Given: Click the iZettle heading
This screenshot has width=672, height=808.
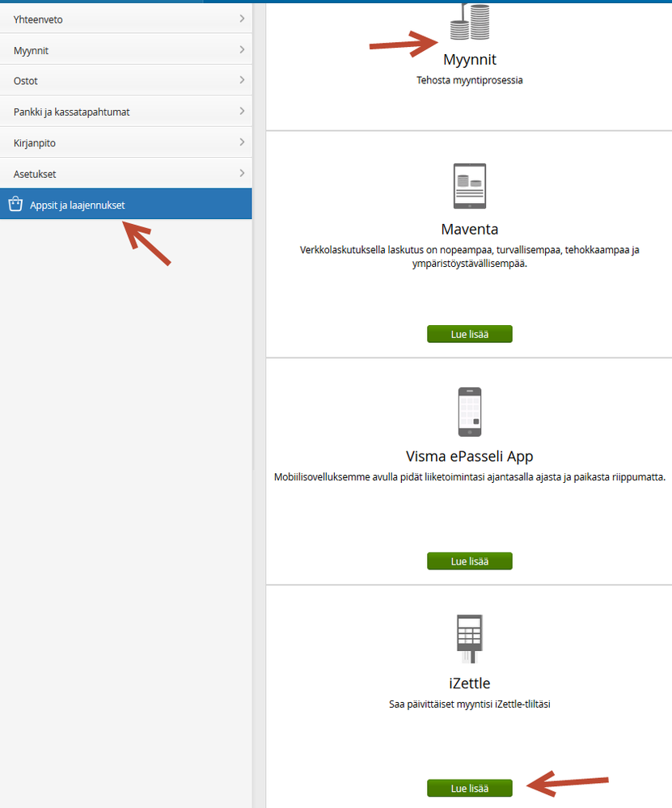Looking at the screenshot, I should (x=470, y=683).
